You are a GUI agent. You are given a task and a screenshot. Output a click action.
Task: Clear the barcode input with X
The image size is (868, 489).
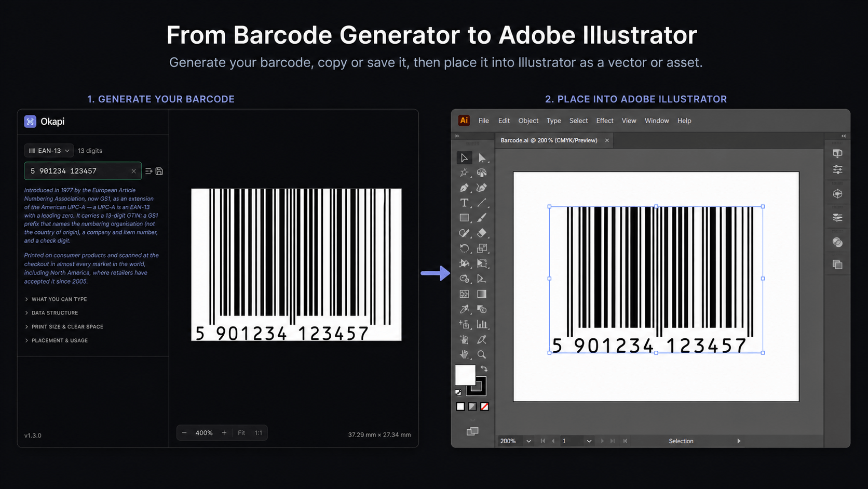tap(133, 171)
